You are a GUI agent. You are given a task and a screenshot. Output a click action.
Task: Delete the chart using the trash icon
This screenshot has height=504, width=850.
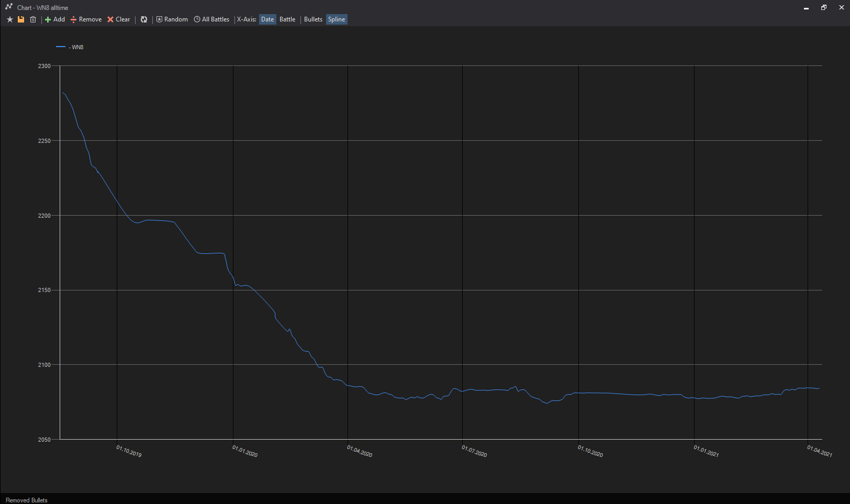(x=33, y=19)
